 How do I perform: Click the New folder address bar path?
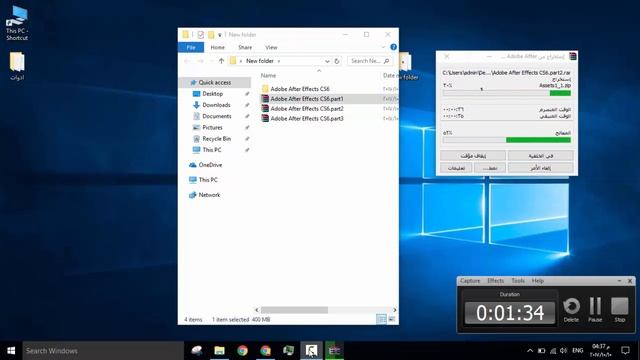pyautogui.click(x=260, y=61)
